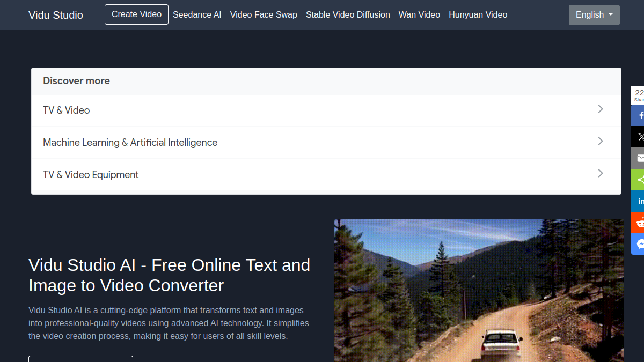Select the TV & Video Equipment topic
Viewport: 644px width, 362px height.
pyautogui.click(x=326, y=175)
